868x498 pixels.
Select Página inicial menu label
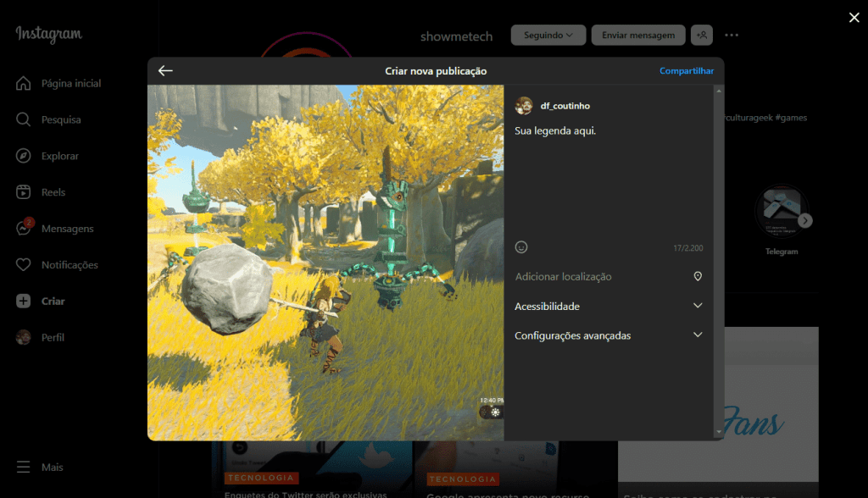coord(71,84)
